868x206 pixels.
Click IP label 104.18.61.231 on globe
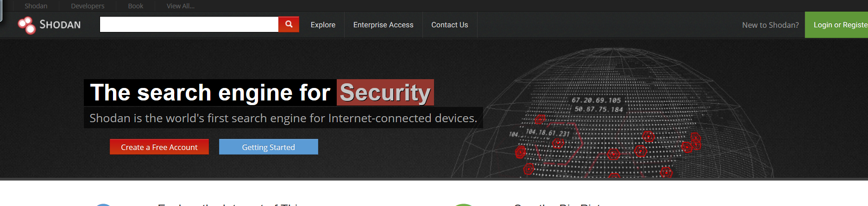click(547, 133)
